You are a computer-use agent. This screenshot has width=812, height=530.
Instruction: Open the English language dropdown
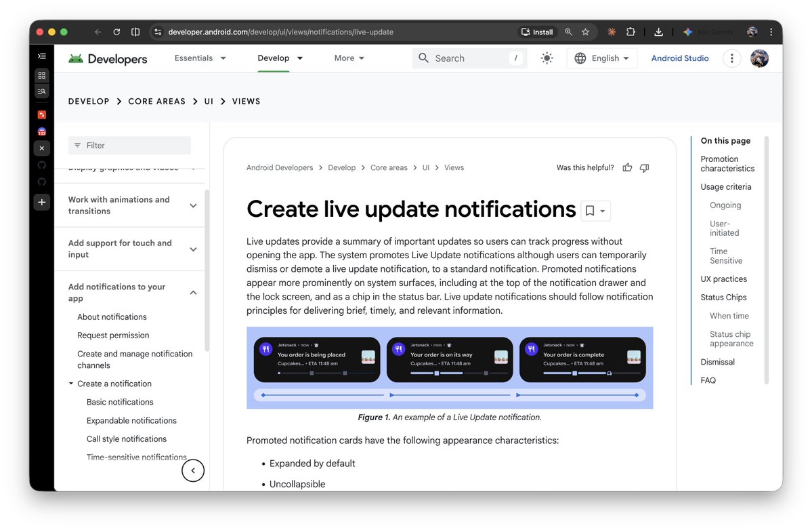[x=601, y=58]
